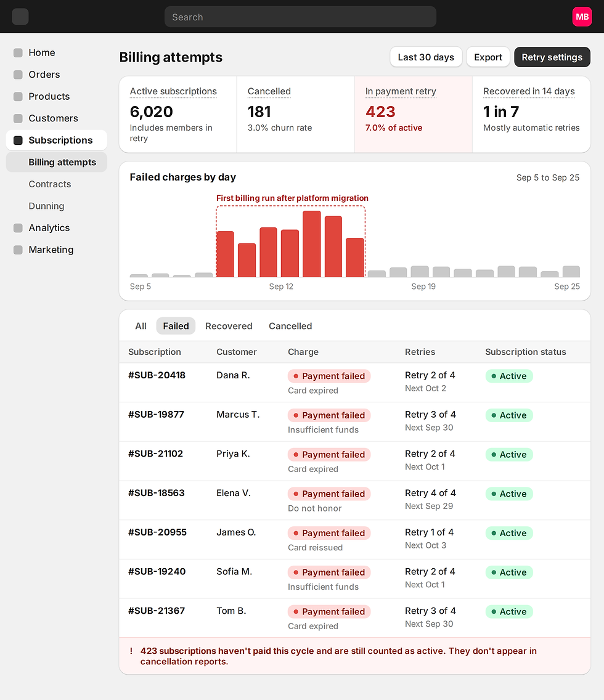This screenshot has width=604, height=700.
Task: Sort by Customer column header
Action: [237, 352]
